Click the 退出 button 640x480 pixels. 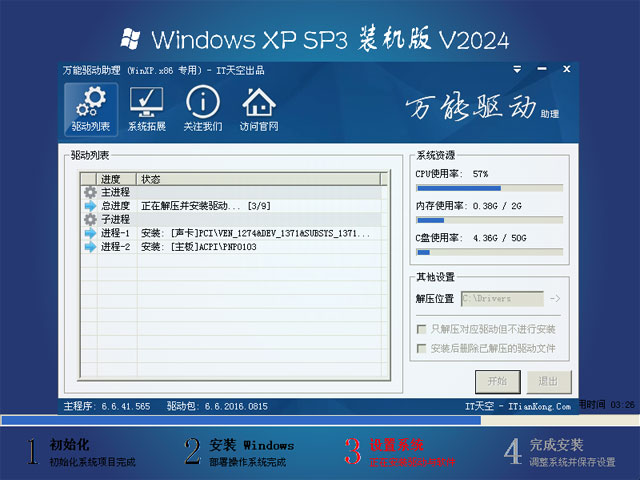point(549,382)
